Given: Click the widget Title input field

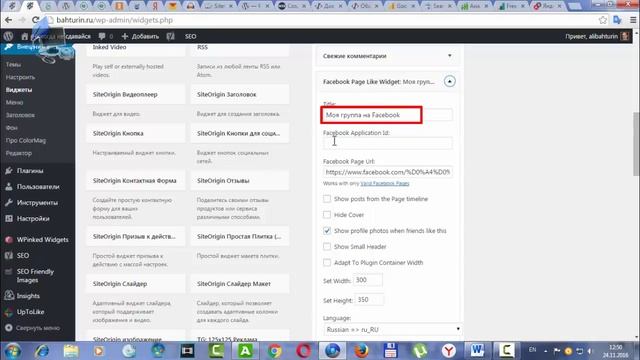Looking at the screenshot, I should point(387,115).
